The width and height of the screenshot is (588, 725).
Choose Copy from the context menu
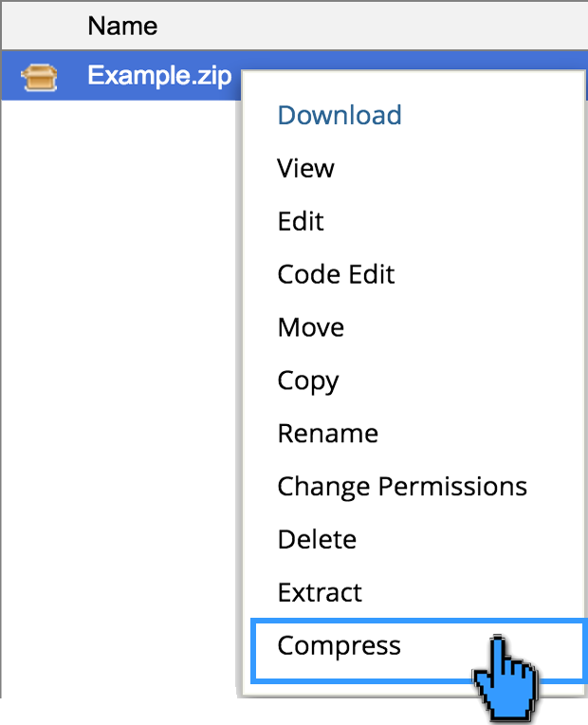[308, 381]
